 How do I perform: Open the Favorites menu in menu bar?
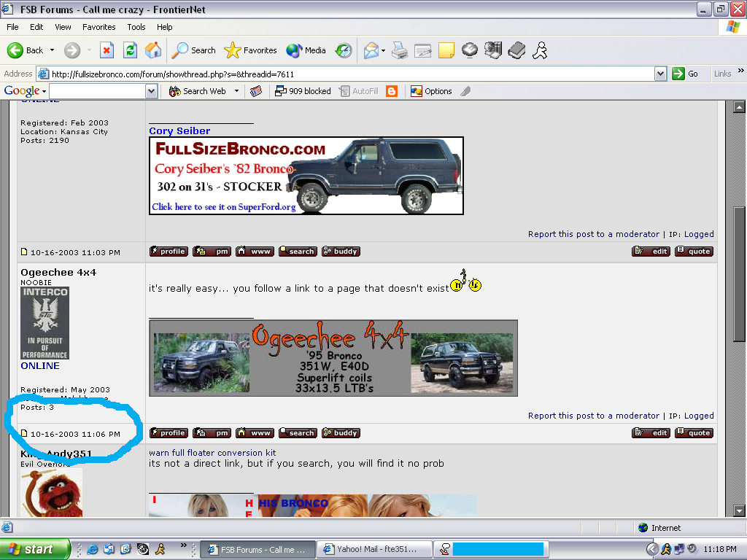coord(98,27)
